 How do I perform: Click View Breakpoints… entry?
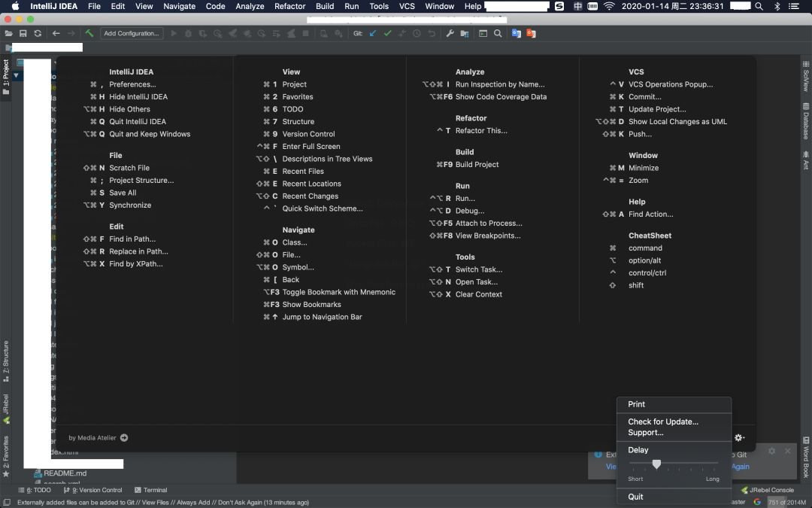point(488,236)
